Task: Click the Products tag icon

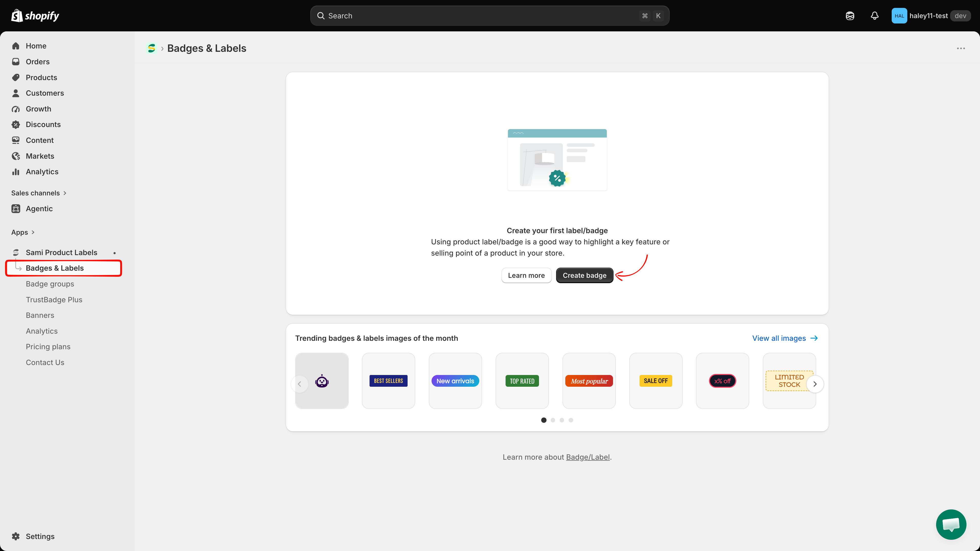Action: 16,78
